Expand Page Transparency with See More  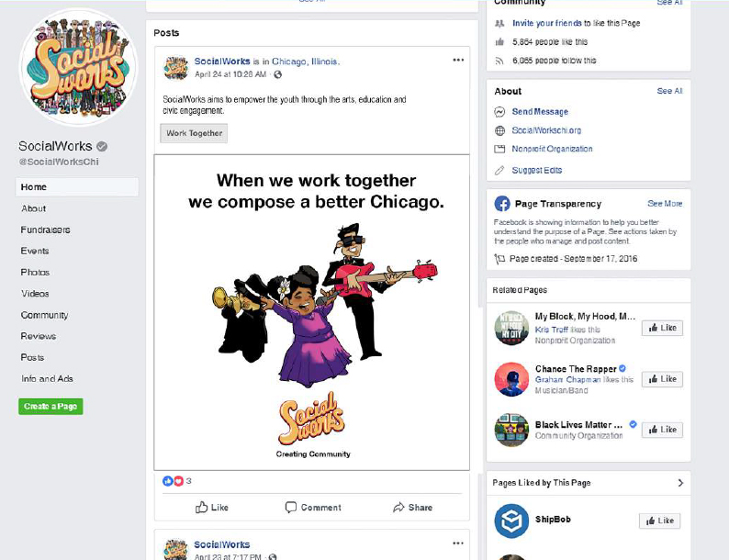click(665, 204)
